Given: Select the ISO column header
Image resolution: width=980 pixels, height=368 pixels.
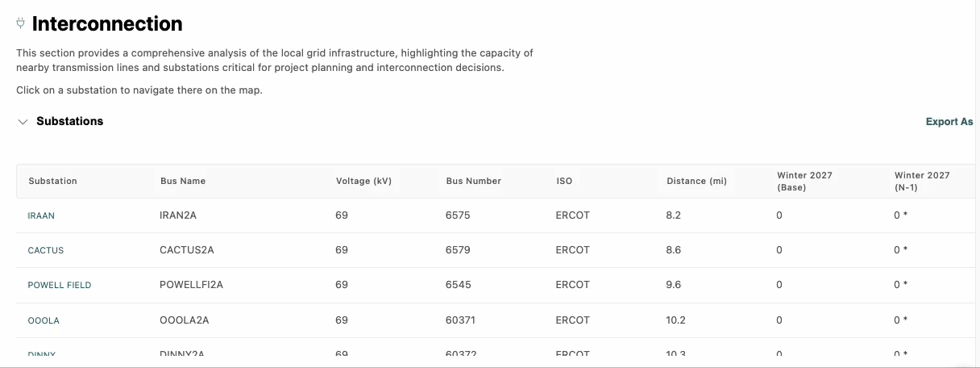Looking at the screenshot, I should click(x=564, y=181).
